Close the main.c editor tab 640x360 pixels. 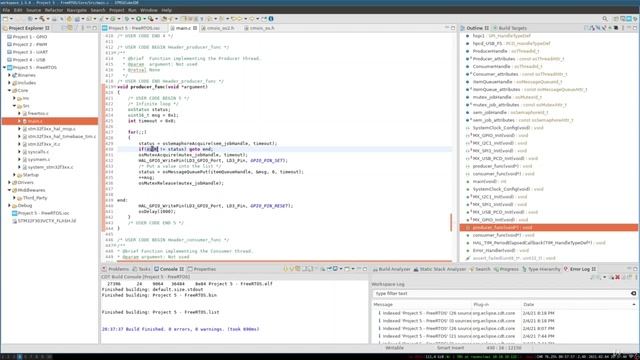coord(195,28)
